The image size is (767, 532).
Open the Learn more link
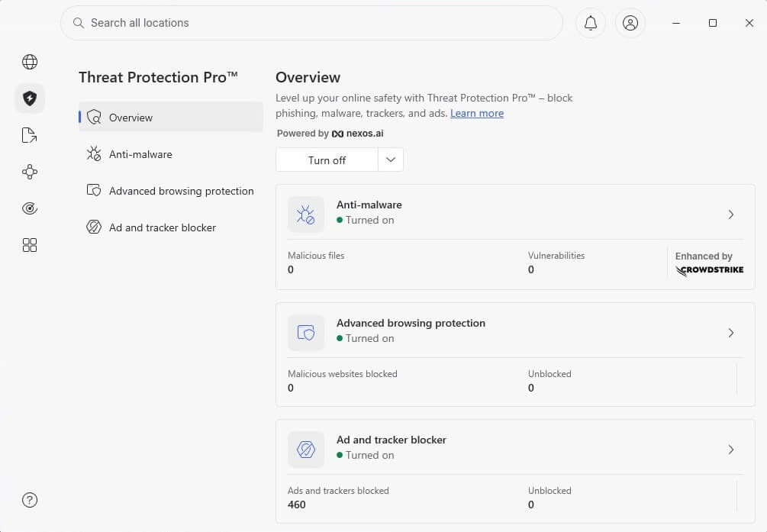point(477,113)
